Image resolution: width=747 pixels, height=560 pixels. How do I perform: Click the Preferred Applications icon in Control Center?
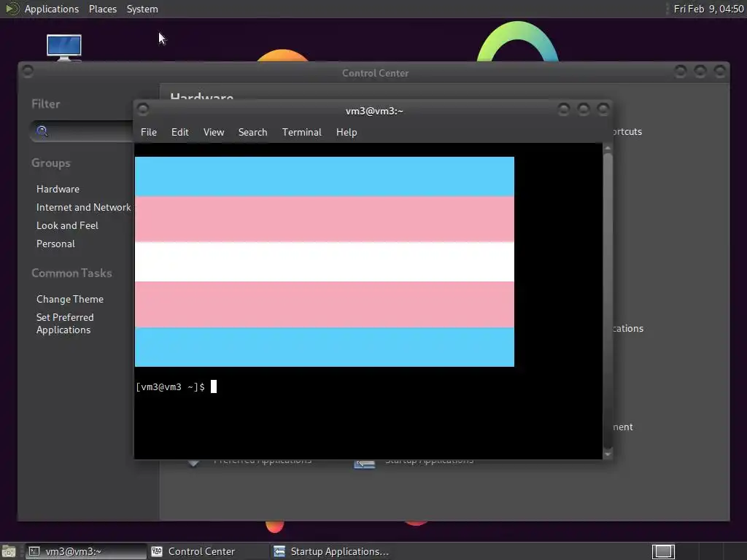[x=193, y=462]
